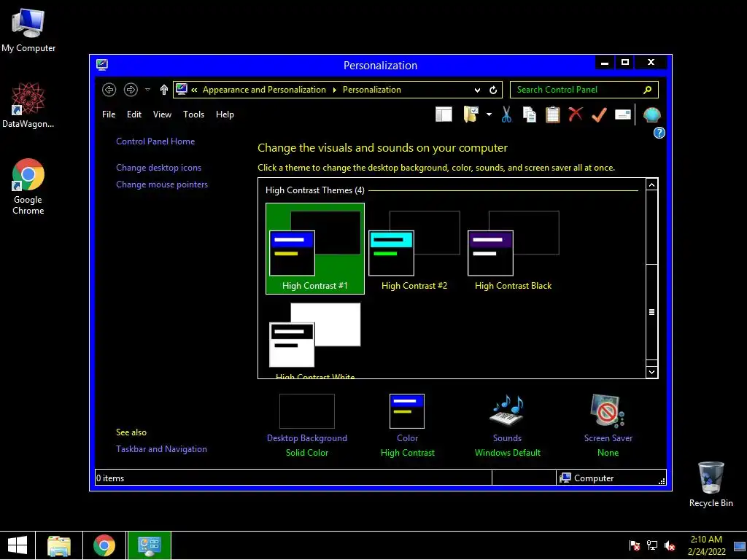The image size is (747, 560).
Task: Click the Paste clipboard icon
Action: (553, 114)
